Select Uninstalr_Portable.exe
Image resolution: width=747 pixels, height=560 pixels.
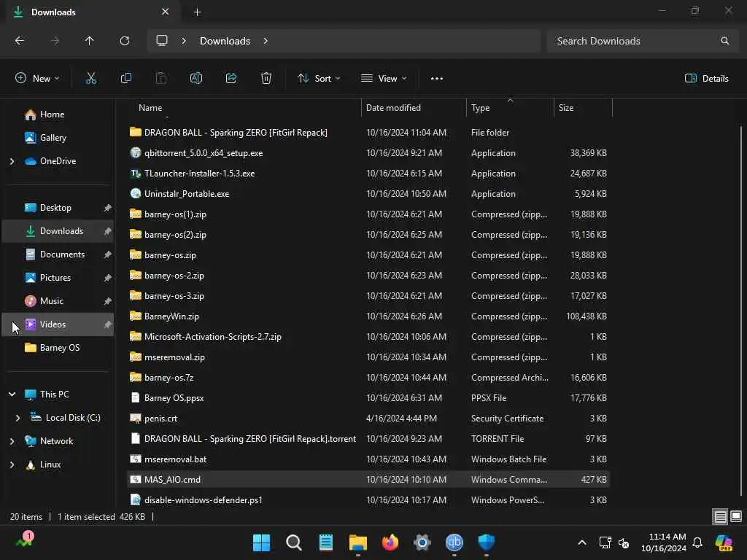pyautogui.click(x=368, y=194)
